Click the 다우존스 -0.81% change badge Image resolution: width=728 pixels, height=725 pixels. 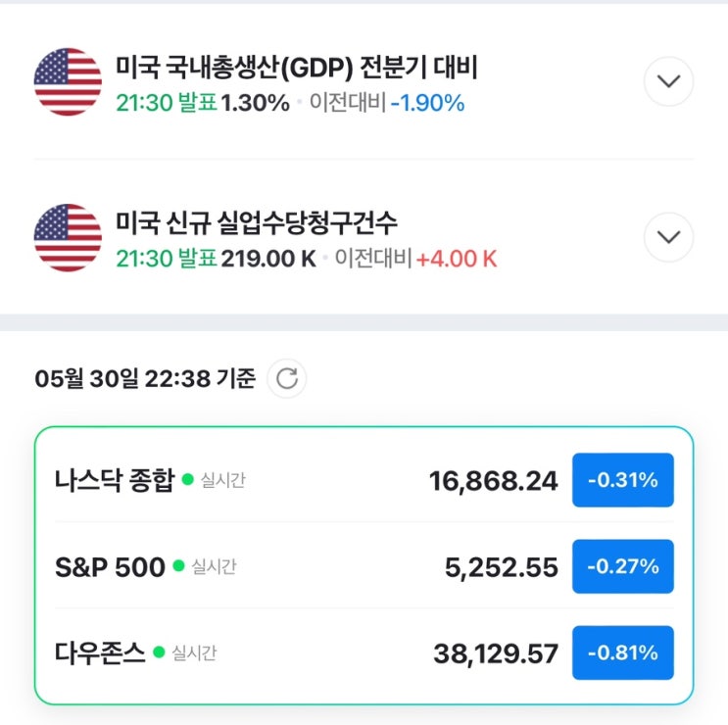tap(622, 652)
